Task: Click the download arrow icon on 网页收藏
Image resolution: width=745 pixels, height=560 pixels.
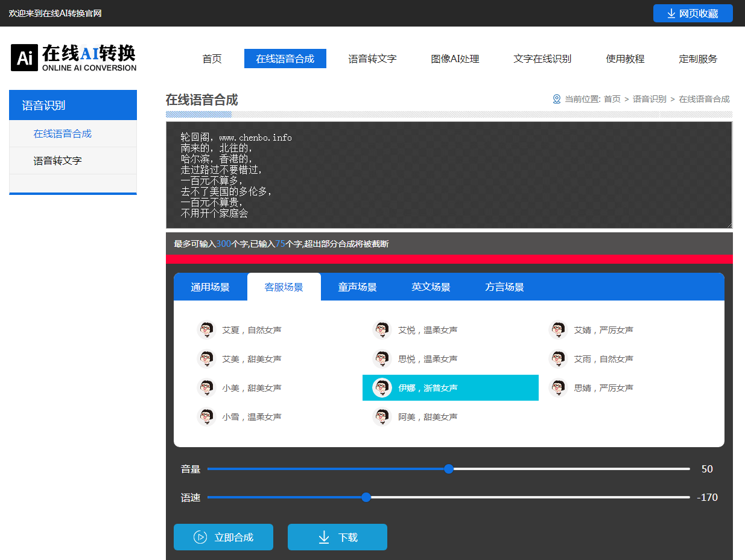Action: (671, 13)
